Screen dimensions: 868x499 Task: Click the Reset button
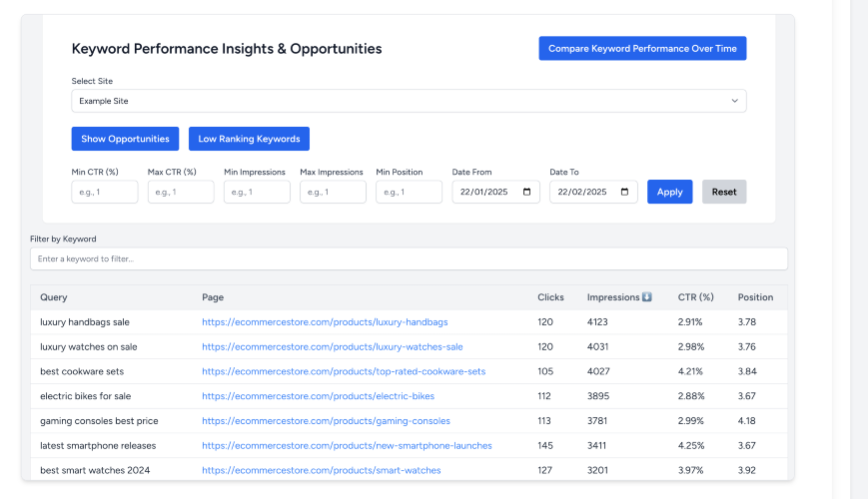click(724, 192)
